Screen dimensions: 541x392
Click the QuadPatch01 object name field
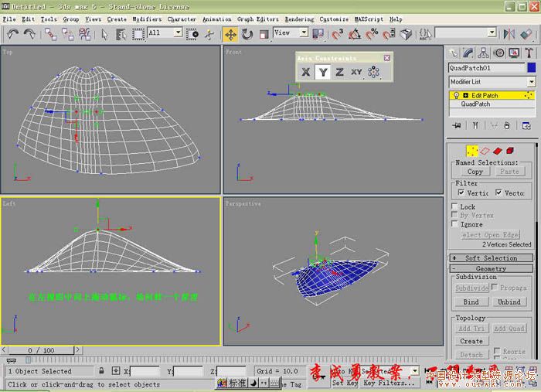click(486, 67)
